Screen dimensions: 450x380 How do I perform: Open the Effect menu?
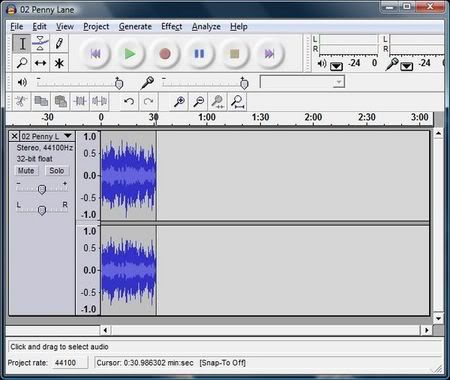(172, 26)
